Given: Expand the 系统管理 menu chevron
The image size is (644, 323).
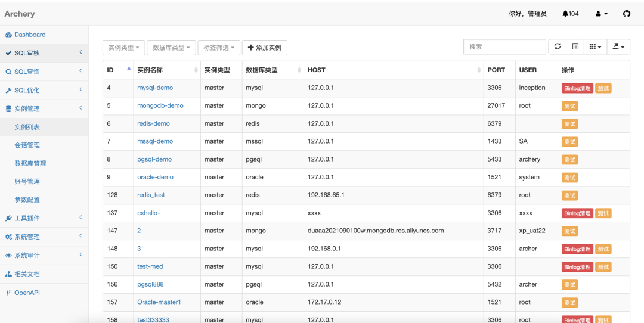Looking at the screenshot, I should [x=80, y=235].
